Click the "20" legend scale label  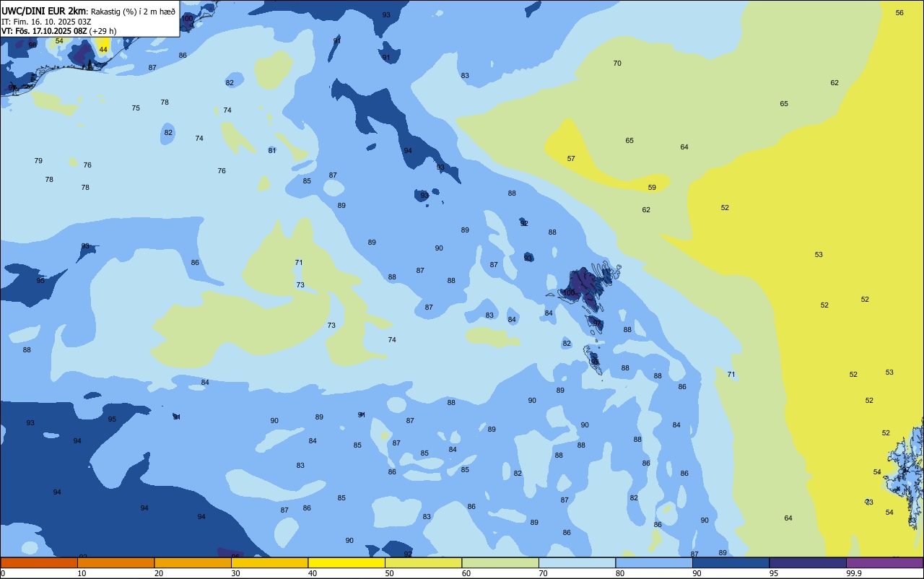(159, 573)
